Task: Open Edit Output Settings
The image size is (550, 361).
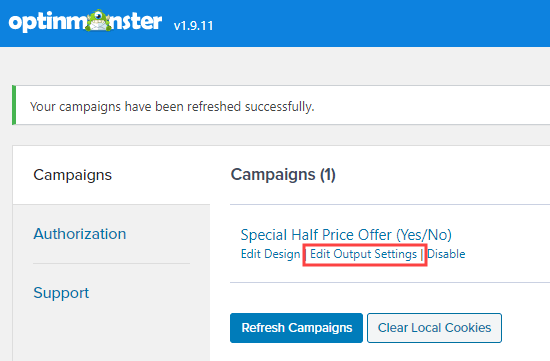Action: coord(363,254)
